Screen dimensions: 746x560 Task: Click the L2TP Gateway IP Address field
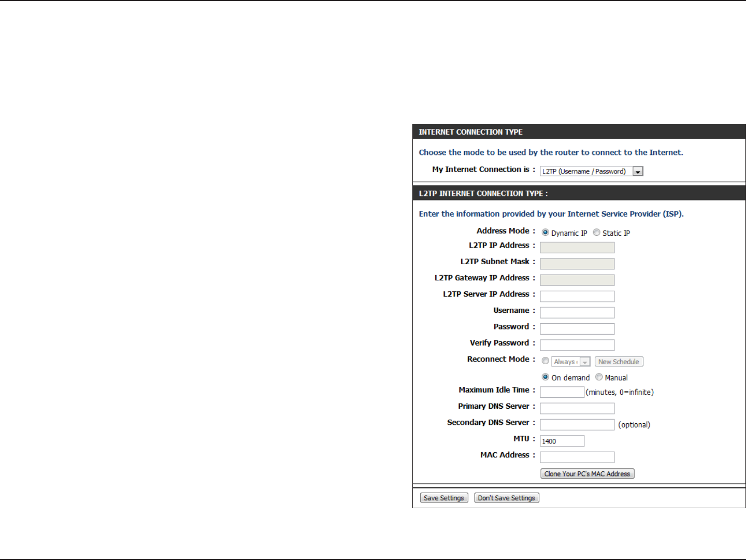[x=577, y=280]
